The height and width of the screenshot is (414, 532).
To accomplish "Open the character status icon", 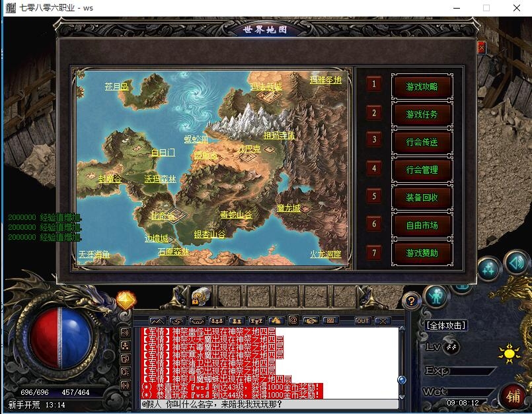I will 435,295.
